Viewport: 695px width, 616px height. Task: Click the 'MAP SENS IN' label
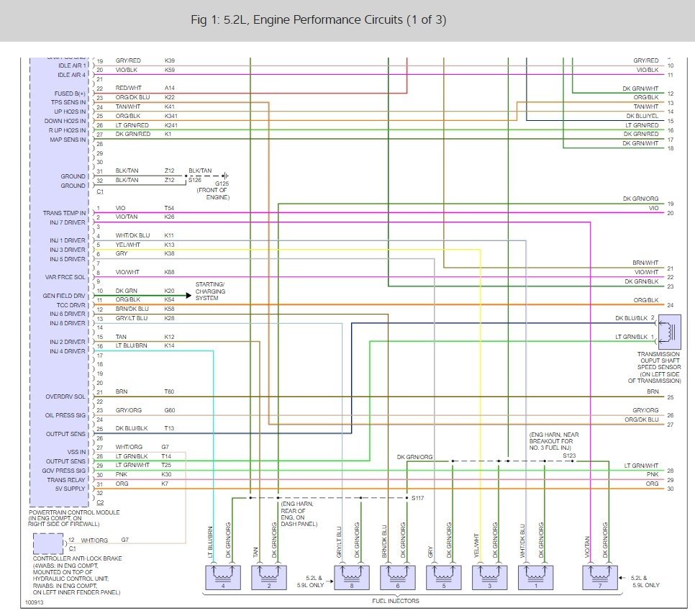click(68, 140)
